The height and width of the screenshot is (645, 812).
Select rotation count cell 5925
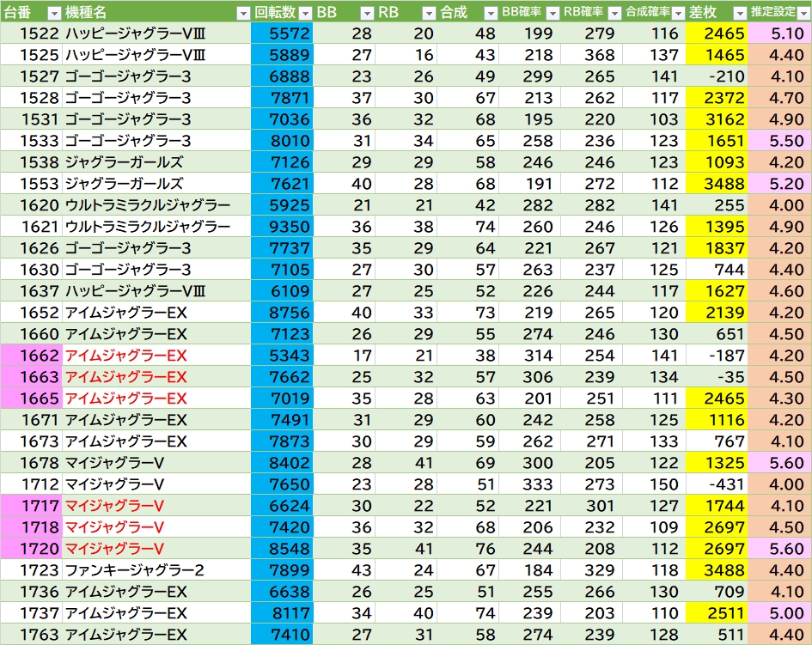pos(282,205)
